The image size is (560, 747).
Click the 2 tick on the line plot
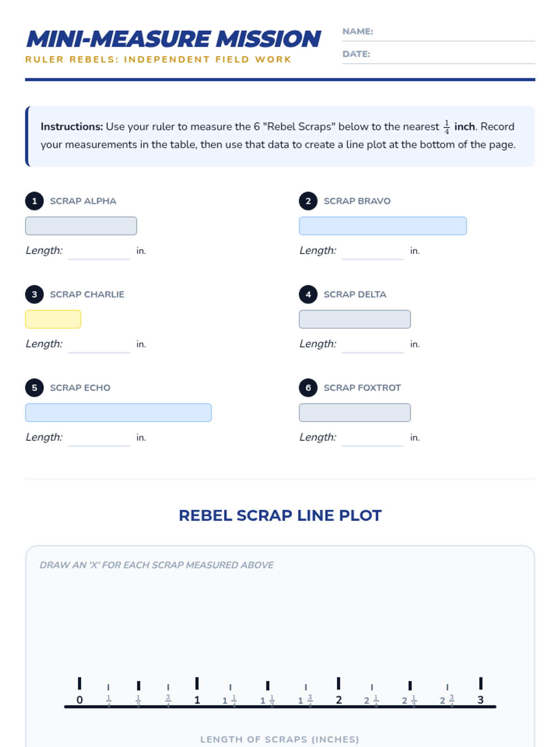coord(338,684)
